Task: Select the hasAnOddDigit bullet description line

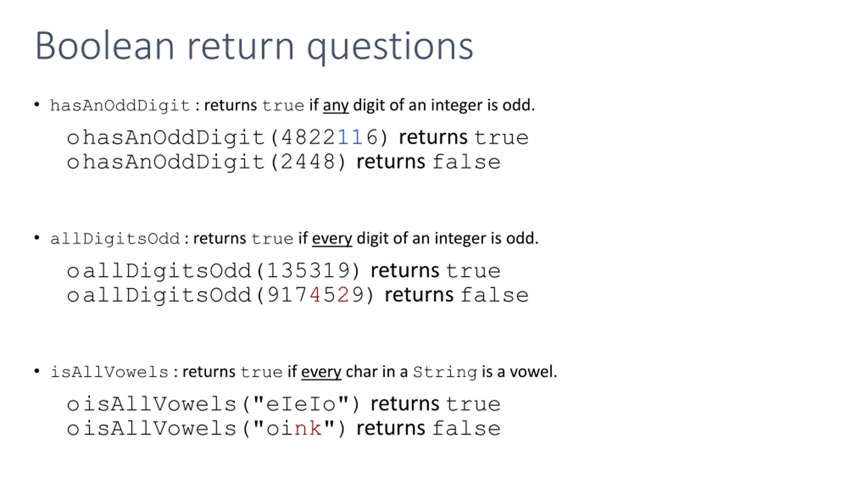Action: [x=292, y=105]
